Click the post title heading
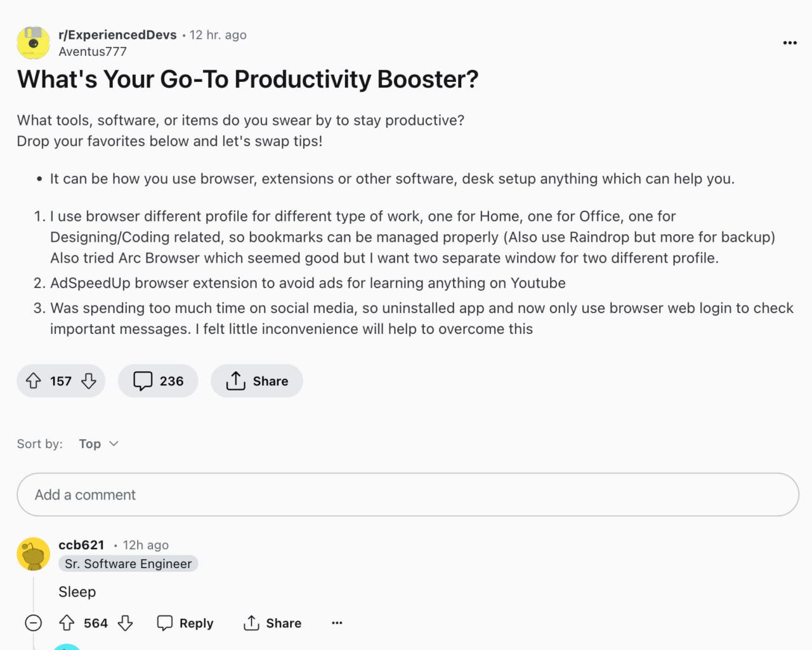This screenshot has height=650, width=812. coord(247,79)
